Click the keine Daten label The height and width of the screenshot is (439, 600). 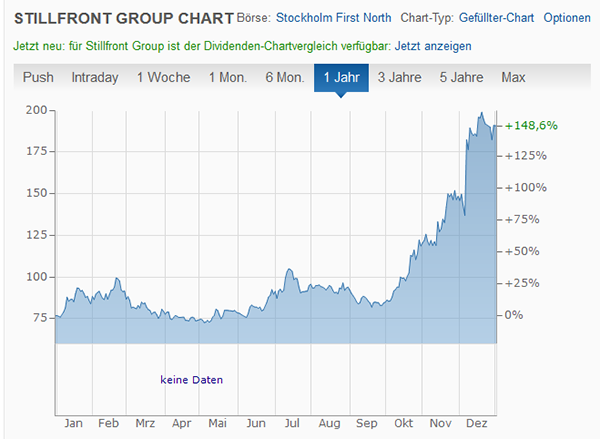click(x=191, y=380)
